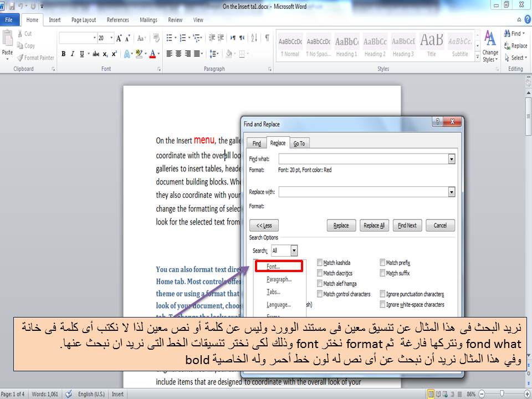Open the Insert ribbon tab
Viewport: 532px width, 399px height.
[x=55, y=20]
